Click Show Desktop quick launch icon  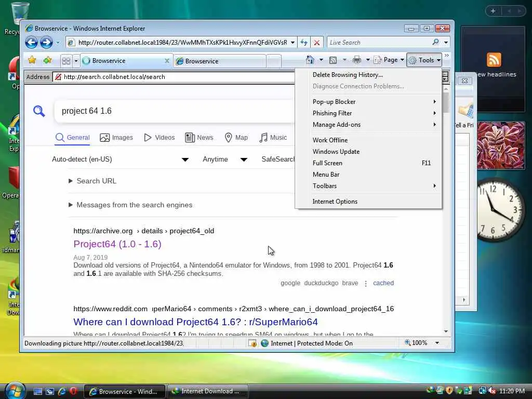coord(38,391)
